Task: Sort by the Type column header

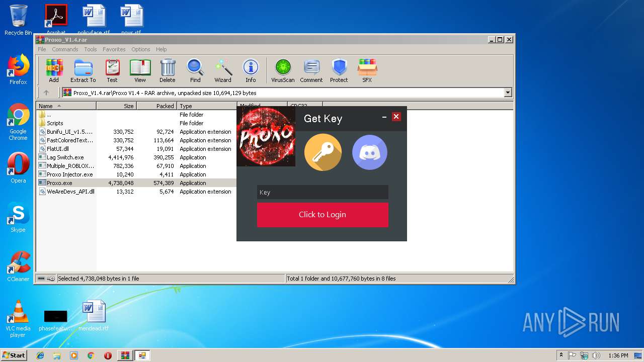Action: coord(207,106)
